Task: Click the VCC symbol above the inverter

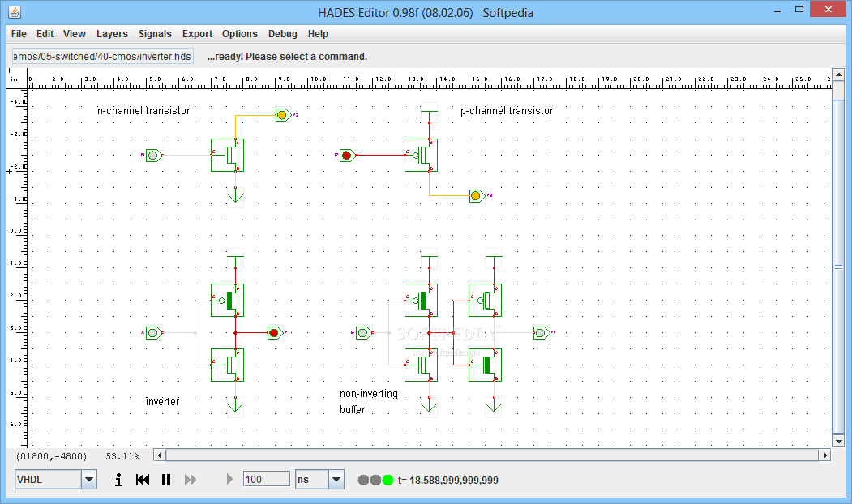Action: 235,258
